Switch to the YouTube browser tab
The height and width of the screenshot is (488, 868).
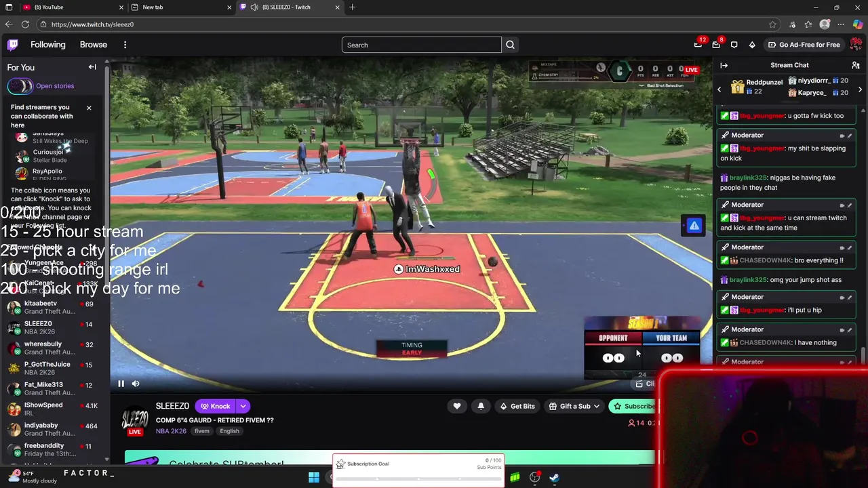click(x=72, y=7)
